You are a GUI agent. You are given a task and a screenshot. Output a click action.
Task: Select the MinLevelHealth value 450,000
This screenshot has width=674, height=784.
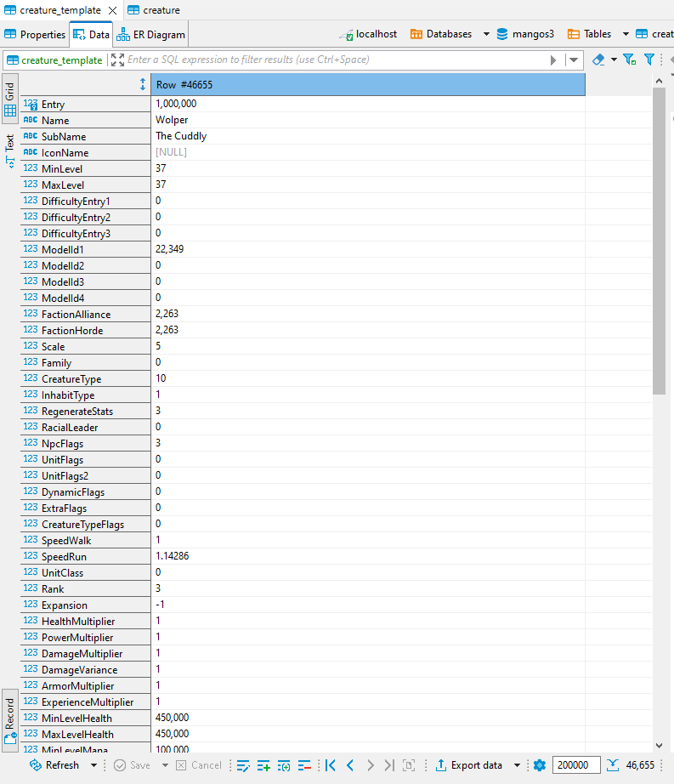coord(172,717)
